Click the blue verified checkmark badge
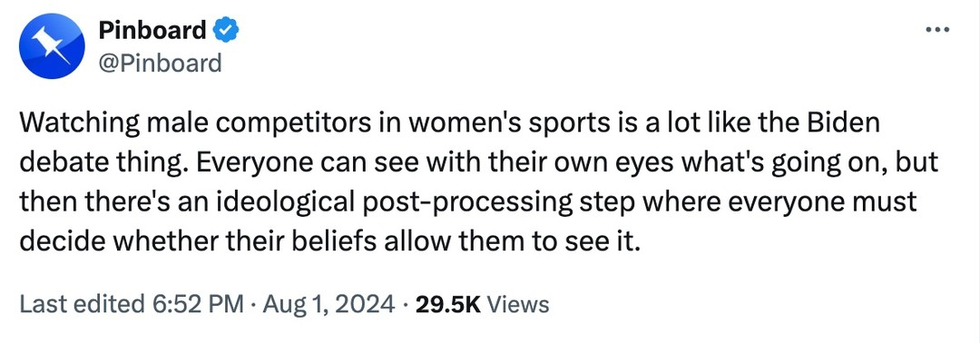The height and width of the screenshot is (343, 980). [224, 29]
